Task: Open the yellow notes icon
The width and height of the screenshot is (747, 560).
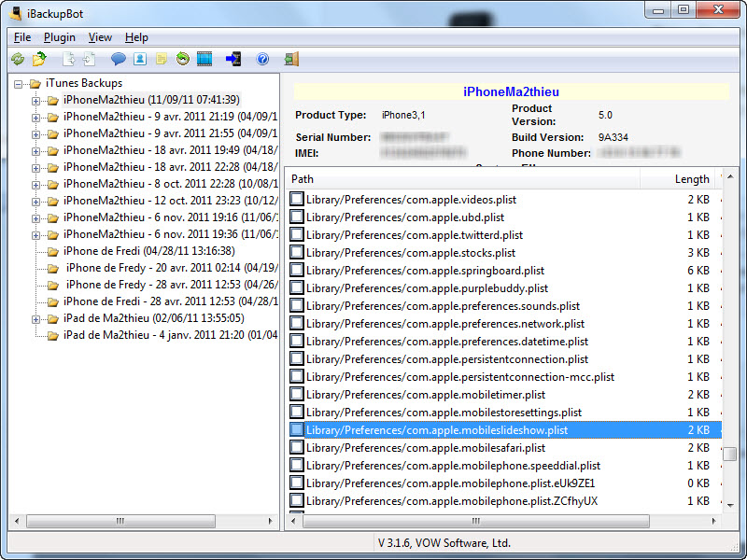Action: (x=162, y=59)
